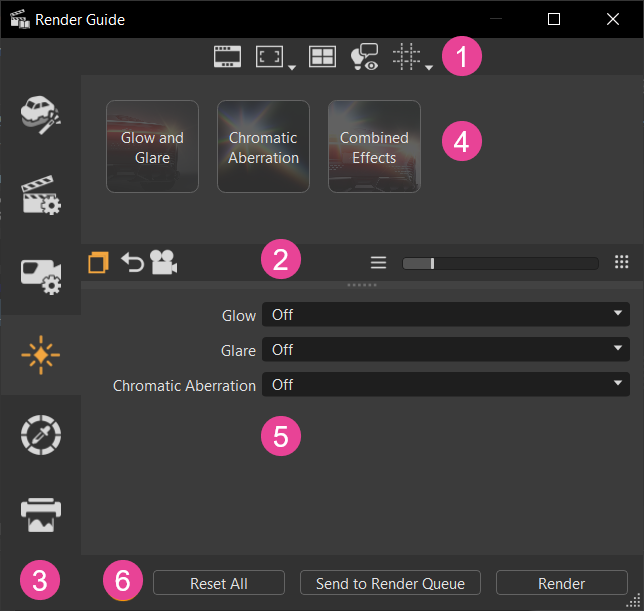Click the four-pane viewport layout icon
644x611 pixels.
[322, 56]
